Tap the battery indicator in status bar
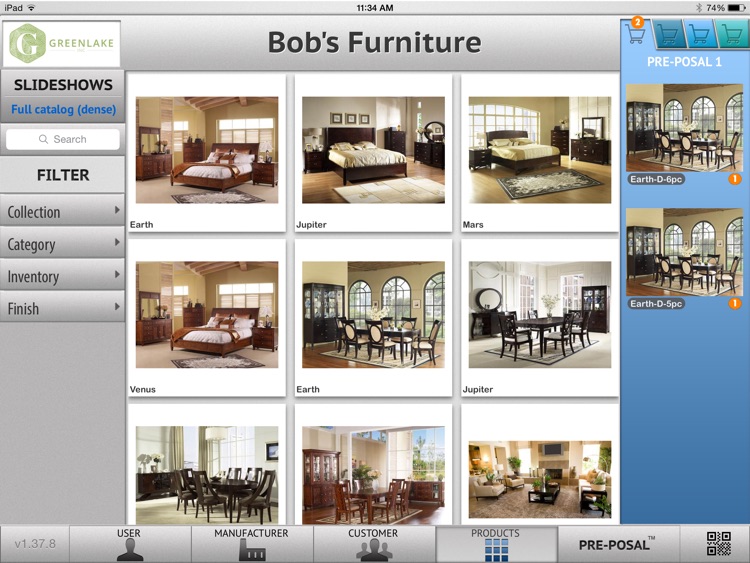Viewport: 750px width, 563px height. click(737, 8)
